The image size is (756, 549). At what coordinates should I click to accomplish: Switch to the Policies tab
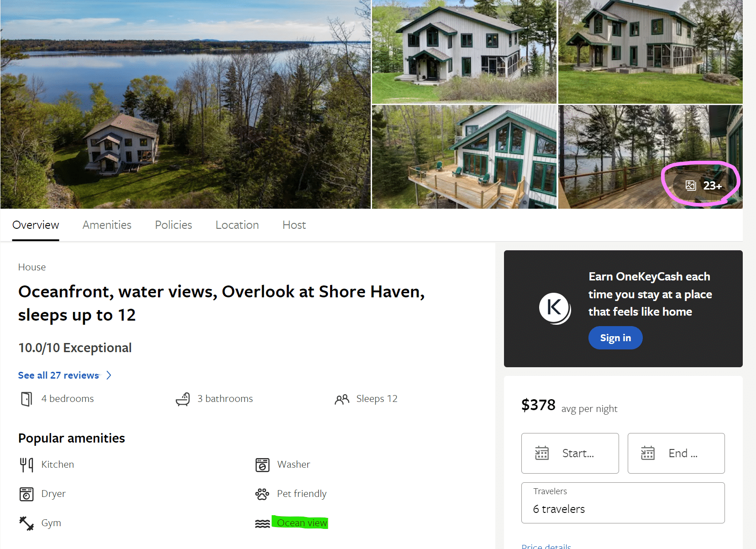click(173, 225)
